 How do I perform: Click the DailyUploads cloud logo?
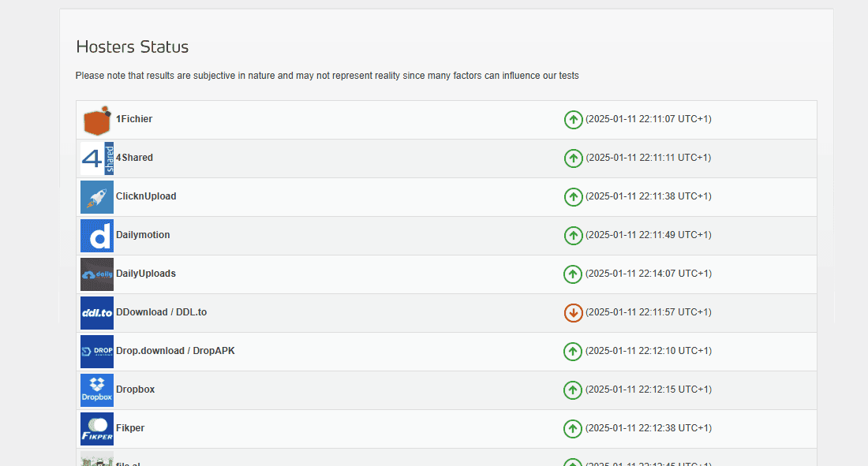pos(97,274)
